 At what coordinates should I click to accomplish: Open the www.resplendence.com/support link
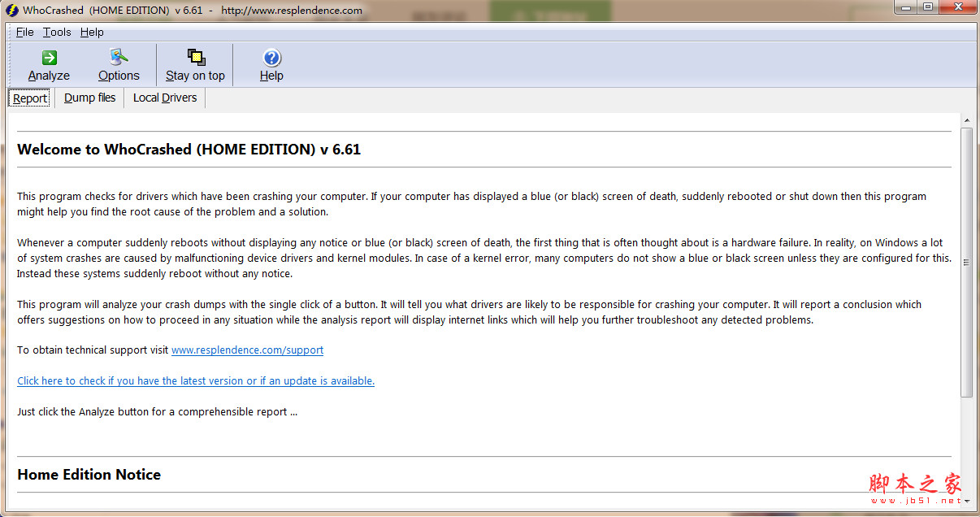coord(247,350)
